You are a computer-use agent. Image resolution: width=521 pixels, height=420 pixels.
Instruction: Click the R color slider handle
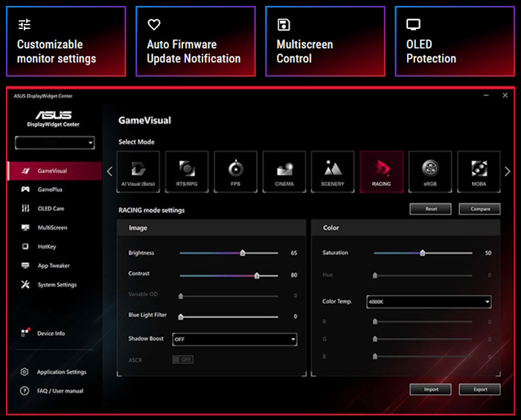coord(375,322)
